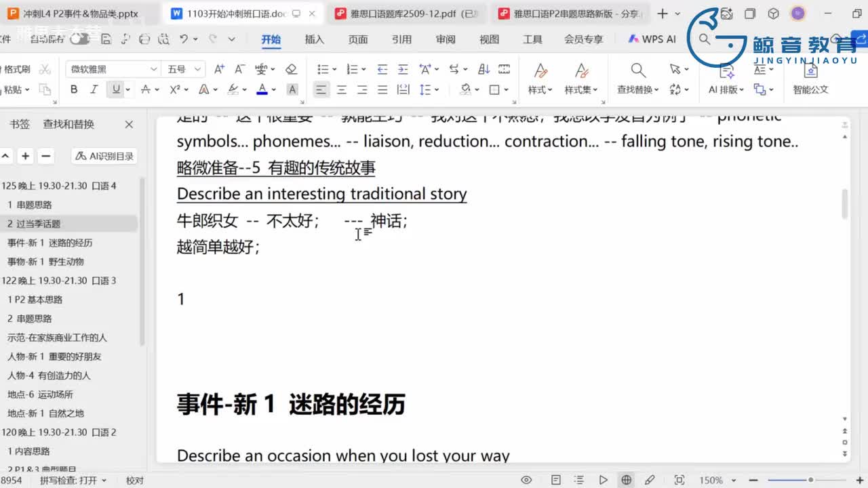Open the 样式 styles dropdown
This screenshot has height=488, width=868.
pyautogui.click(x=540, y=89)
